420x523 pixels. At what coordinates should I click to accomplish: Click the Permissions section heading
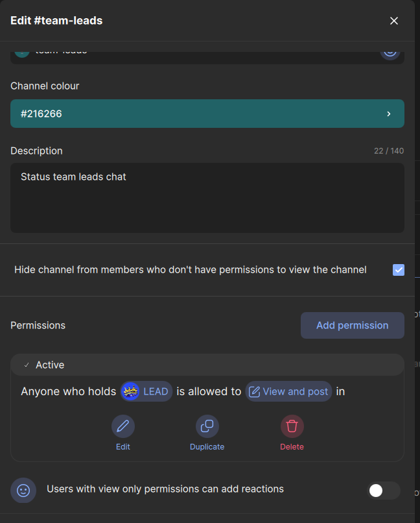click(38, 325)
